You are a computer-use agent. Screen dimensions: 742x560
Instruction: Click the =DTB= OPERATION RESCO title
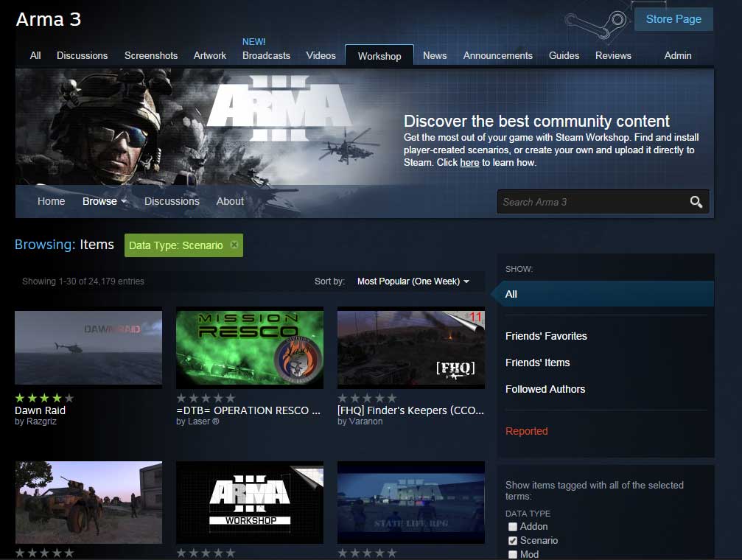(248, 410)
